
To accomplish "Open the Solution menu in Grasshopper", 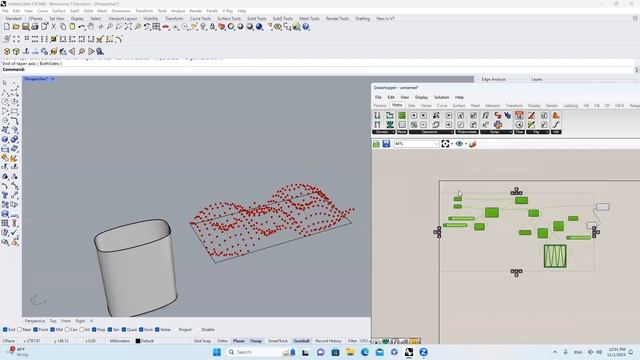I will tap(441, 97).
